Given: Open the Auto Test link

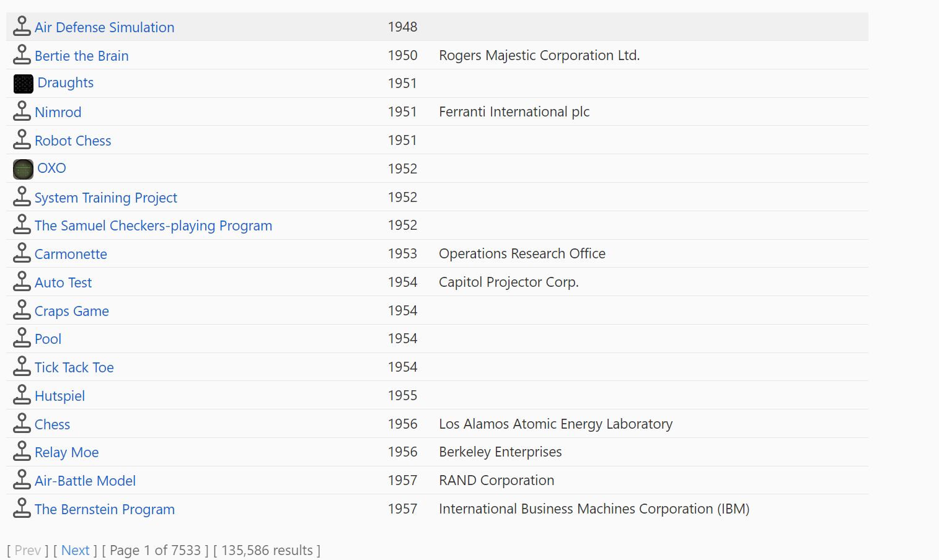Looking at the screenshot, I should [x=63, y=282].
